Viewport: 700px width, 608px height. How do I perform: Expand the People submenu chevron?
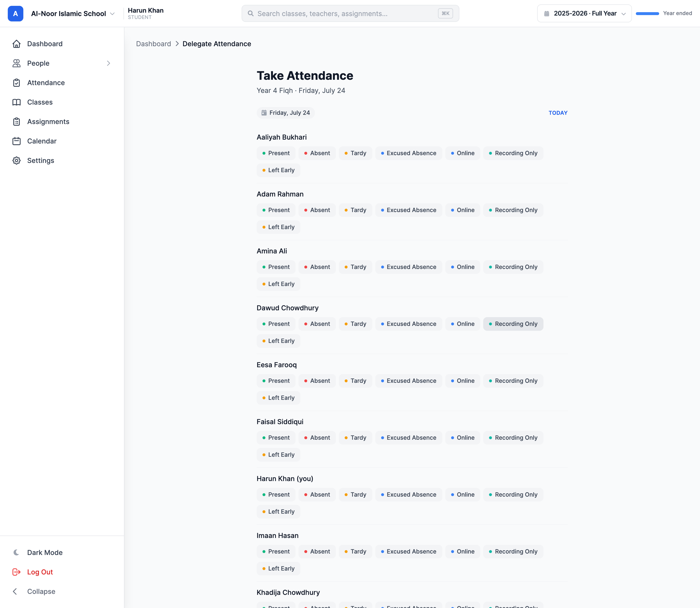(109, 63)
